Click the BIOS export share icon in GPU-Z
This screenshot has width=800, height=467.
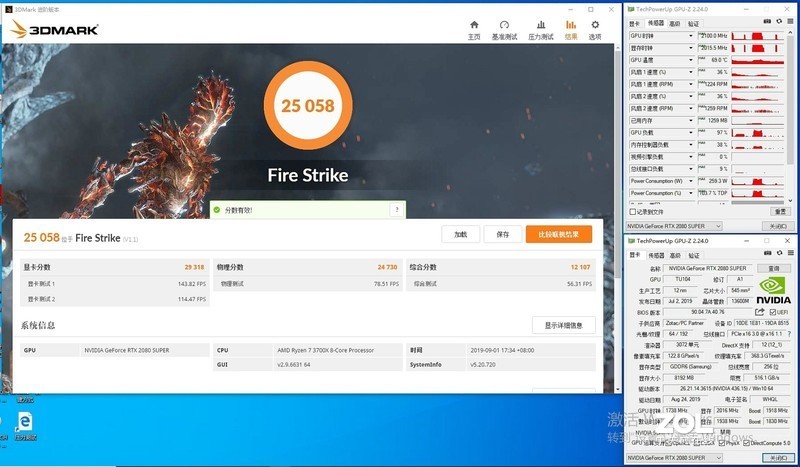[760, 312]
